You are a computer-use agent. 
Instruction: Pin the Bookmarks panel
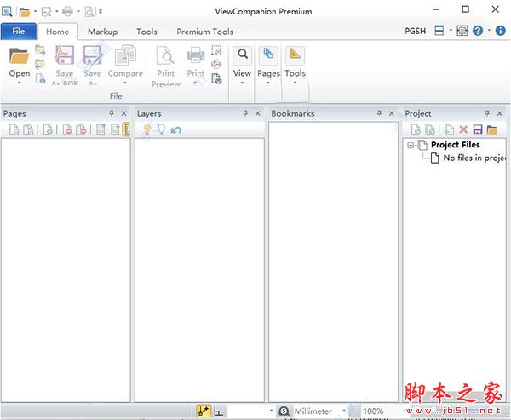pos(379,113)
